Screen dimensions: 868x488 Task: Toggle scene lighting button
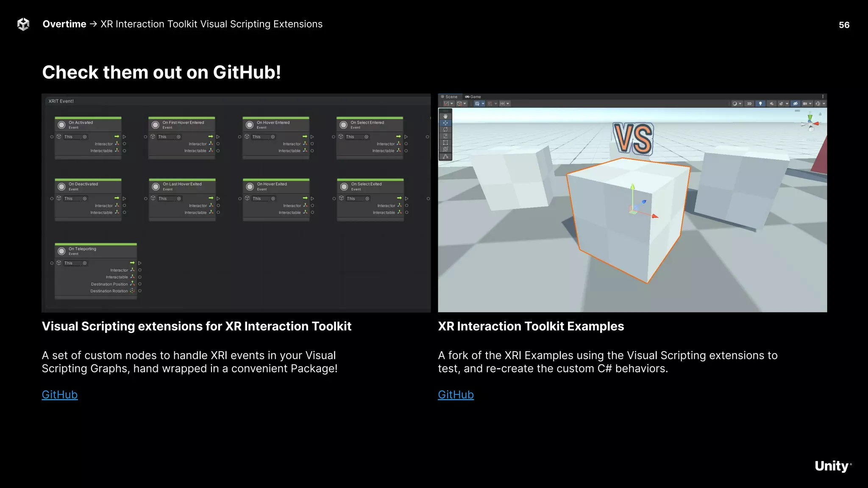[x=760, y=103]
